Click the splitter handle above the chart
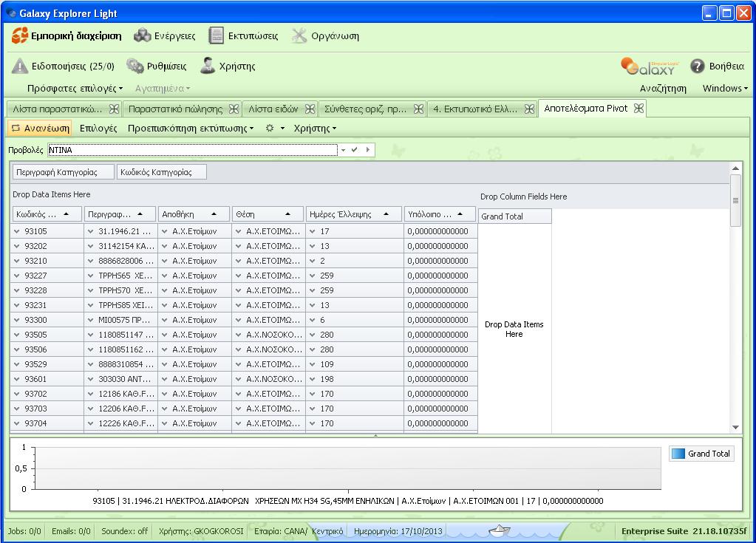The width and height of the screenshot is (756, 543). tap(375, 435)
